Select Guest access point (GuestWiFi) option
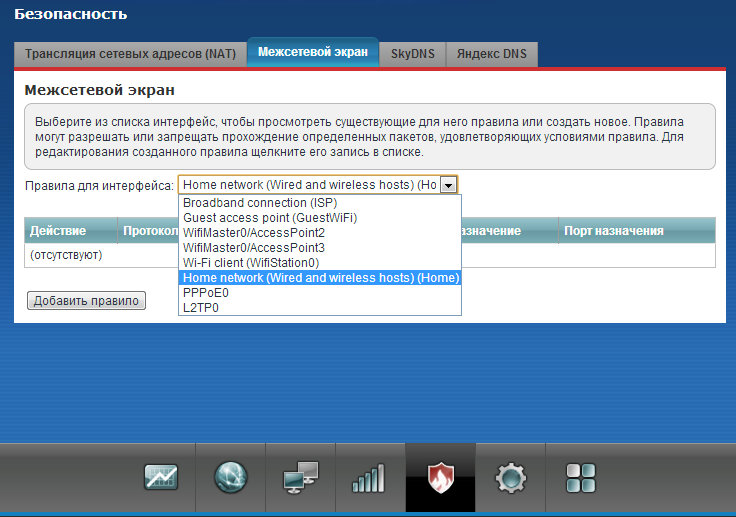 pyautogui.click(x=270, y=217)
